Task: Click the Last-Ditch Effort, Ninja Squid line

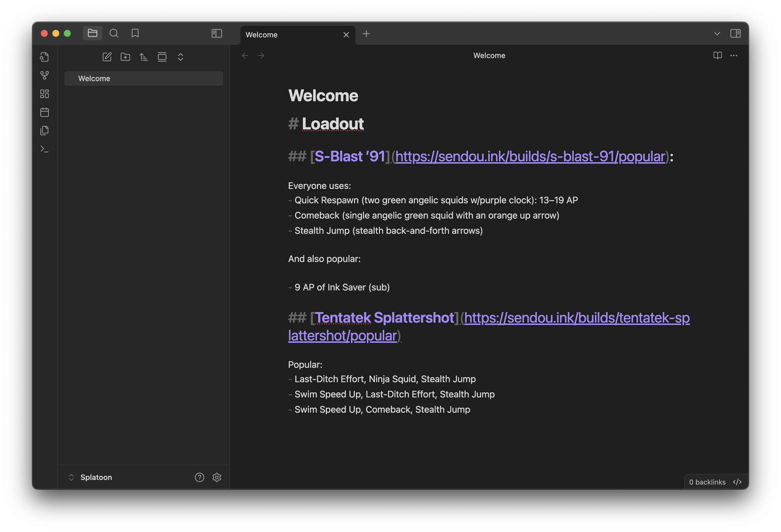Action: pos(385,379)
